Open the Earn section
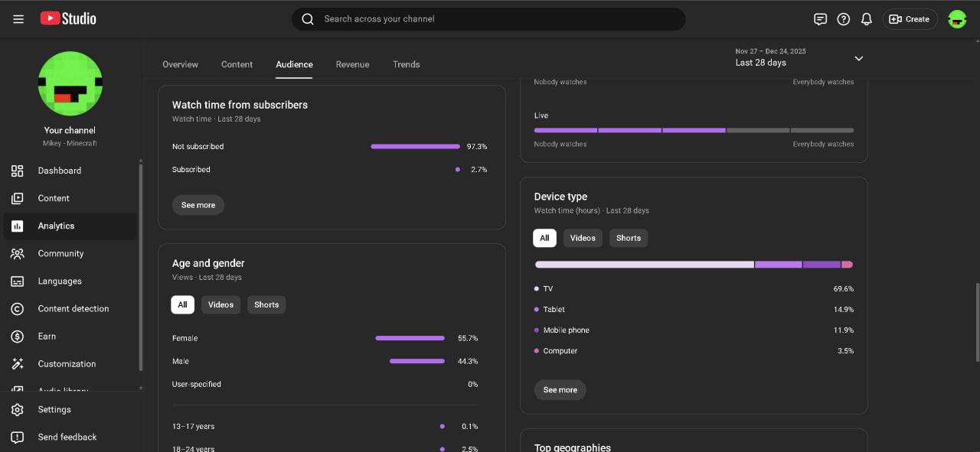The image size is (980, 452). tap(47, 337)
